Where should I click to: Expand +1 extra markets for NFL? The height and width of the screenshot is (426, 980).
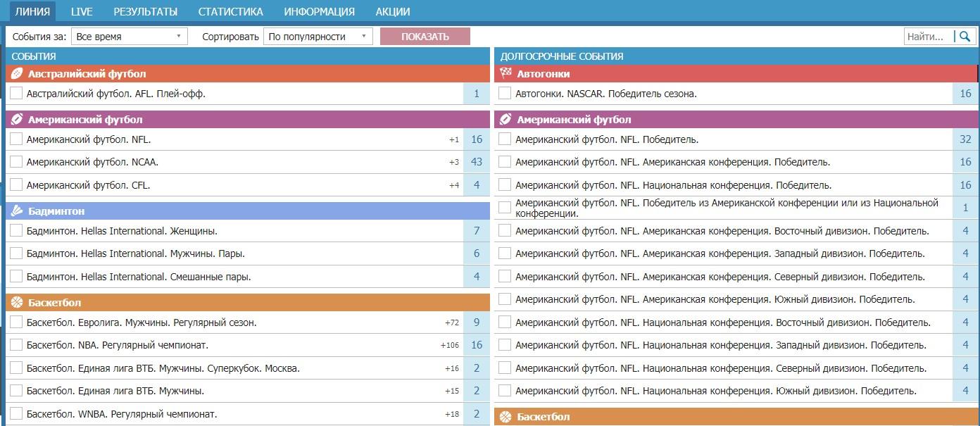[x=454, y=140]
